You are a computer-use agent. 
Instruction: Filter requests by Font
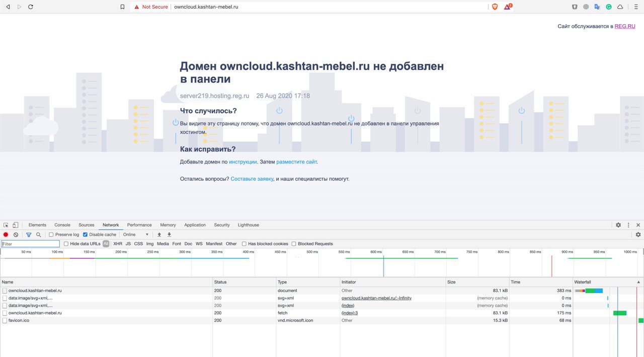[177, 244]
